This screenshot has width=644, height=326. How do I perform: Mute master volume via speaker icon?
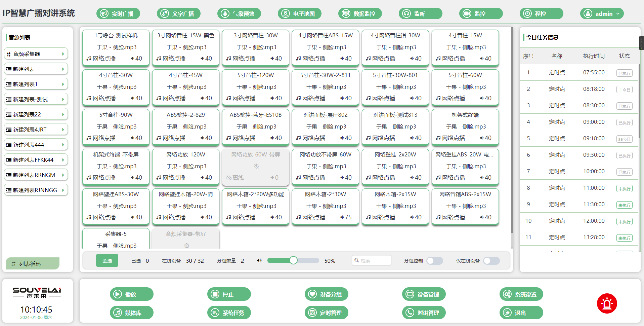click(259, 260)
